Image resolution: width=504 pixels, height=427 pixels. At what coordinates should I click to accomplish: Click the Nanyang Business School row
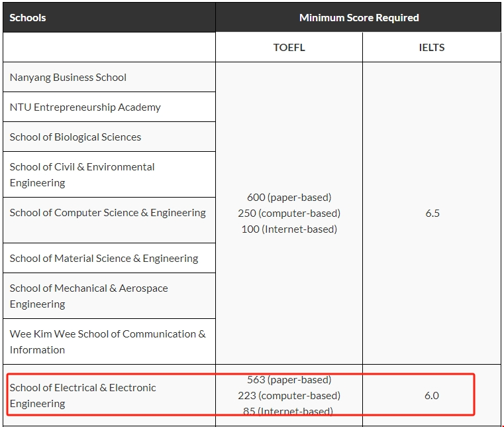point(68,78)
